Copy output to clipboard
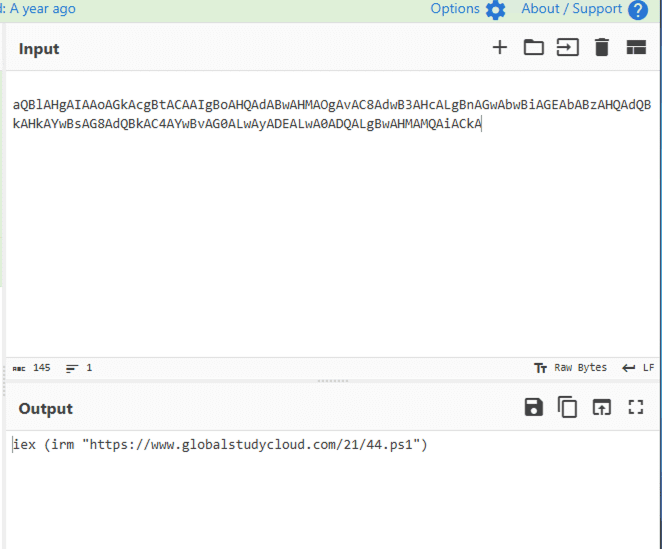This screenshot has height=549, width=662. point(568,407)
